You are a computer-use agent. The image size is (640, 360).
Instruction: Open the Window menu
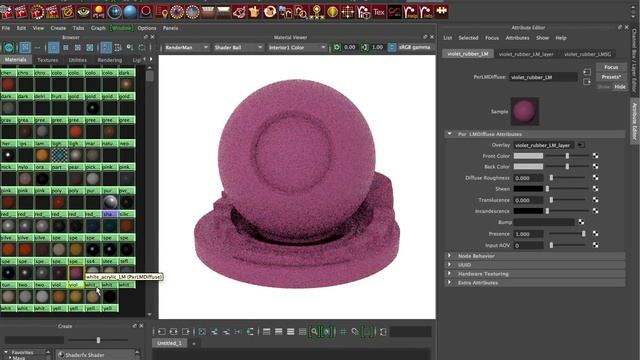point(122,28)
